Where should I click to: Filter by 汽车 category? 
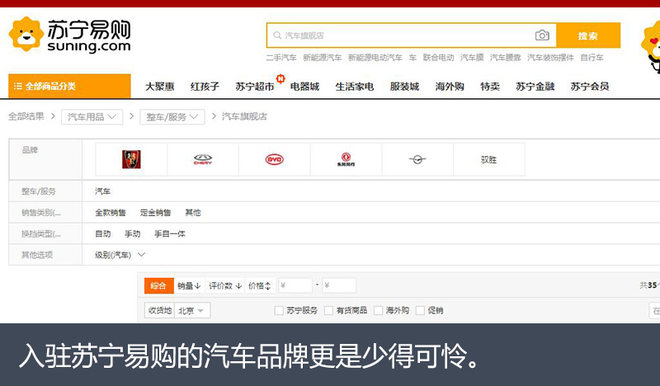click(103, 192)
